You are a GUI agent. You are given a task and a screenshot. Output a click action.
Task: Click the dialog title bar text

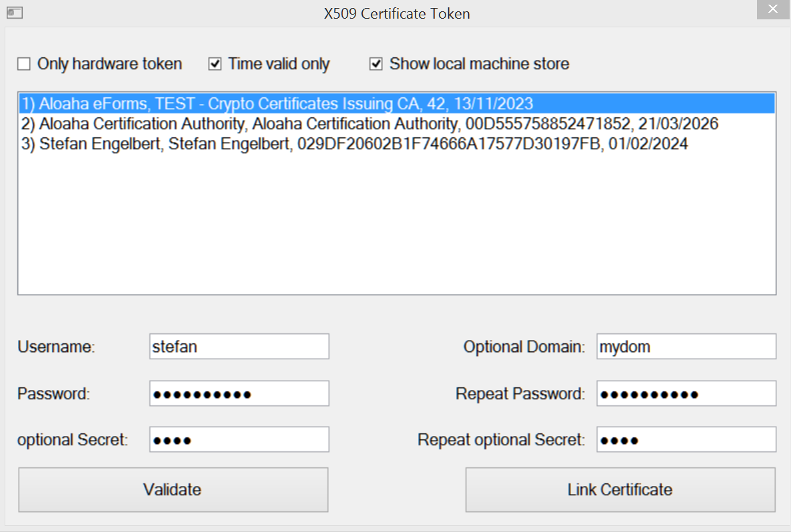396,13
